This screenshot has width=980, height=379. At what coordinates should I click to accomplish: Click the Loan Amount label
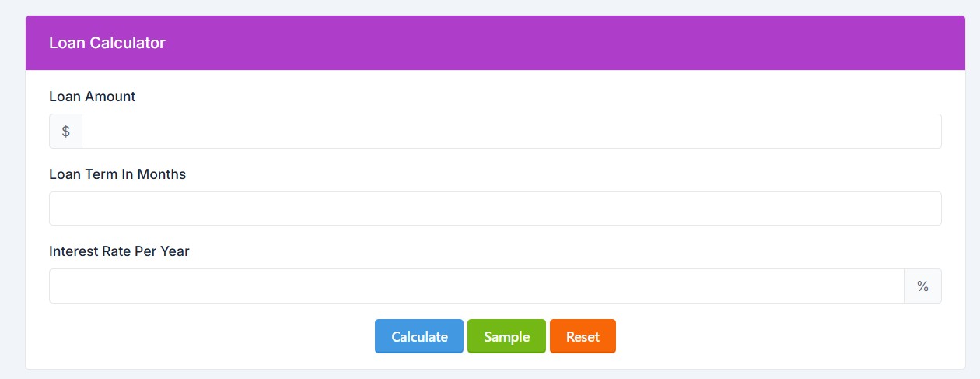[x=92, y=97]
